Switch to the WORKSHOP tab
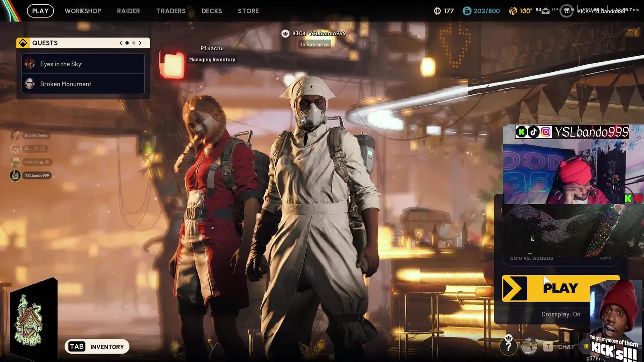The width and height of the screenshot is (644, 362). [x=83, y=11]
